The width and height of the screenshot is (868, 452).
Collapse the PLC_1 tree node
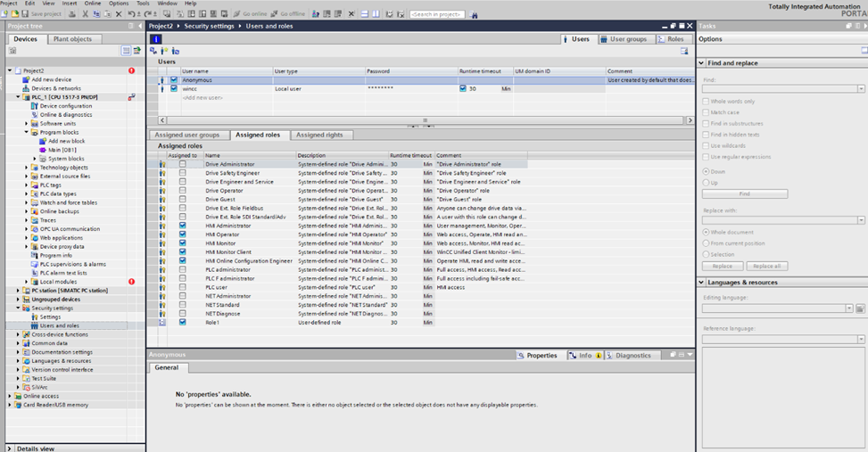(18, 97)
